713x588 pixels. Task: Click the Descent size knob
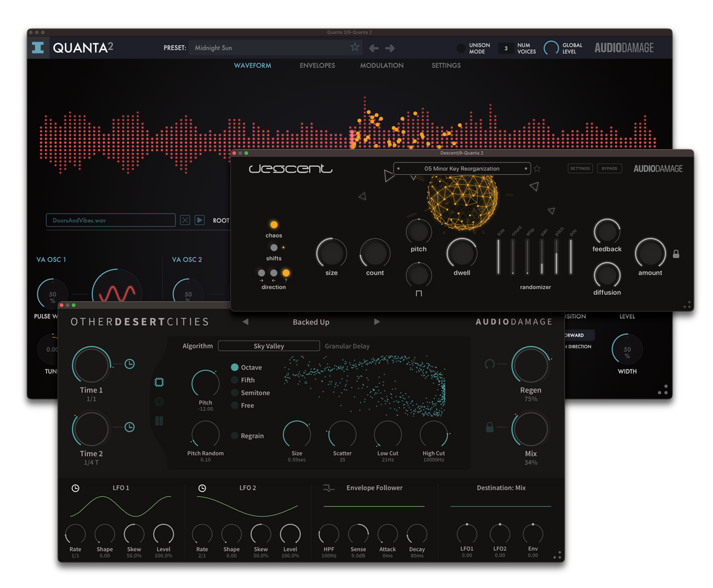coord(331,253)
